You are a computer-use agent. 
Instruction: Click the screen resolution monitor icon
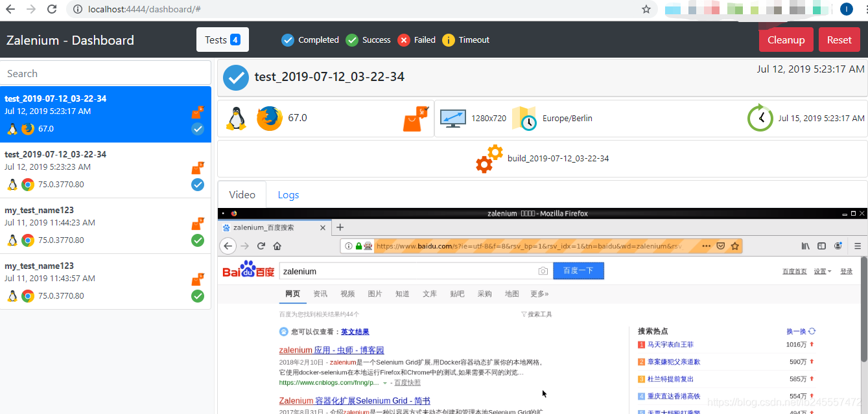[x=453, y=119]
